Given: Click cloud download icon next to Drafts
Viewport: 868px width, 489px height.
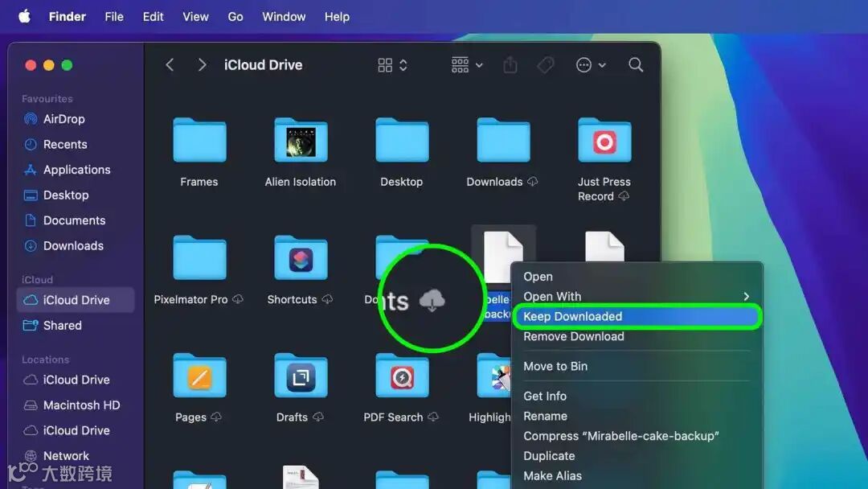Looking at the screenshot, I should point(317,417).
